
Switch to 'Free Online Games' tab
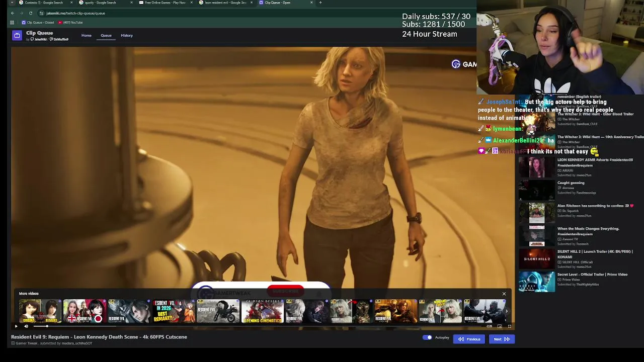coord(165,3)
